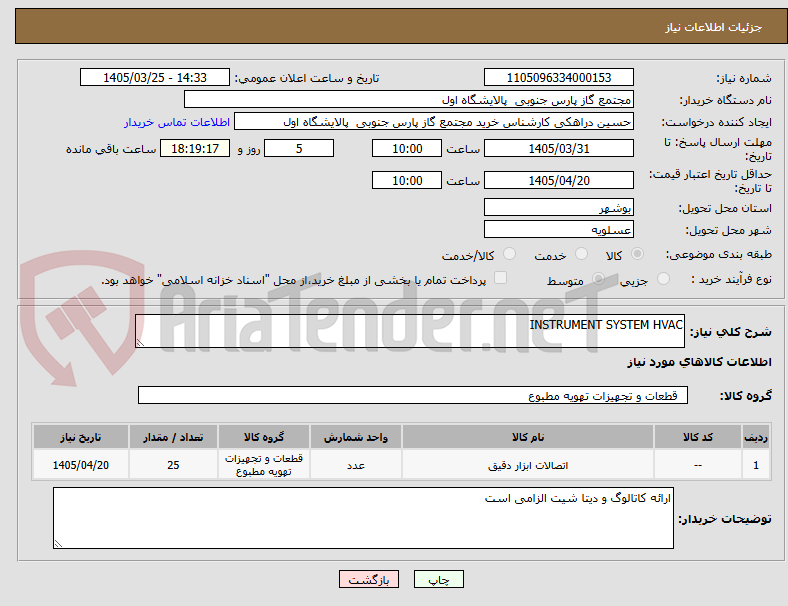This screenshot has height=606, width=788.
Task: Click the buyer organization name field
Action: coord(409,99)
